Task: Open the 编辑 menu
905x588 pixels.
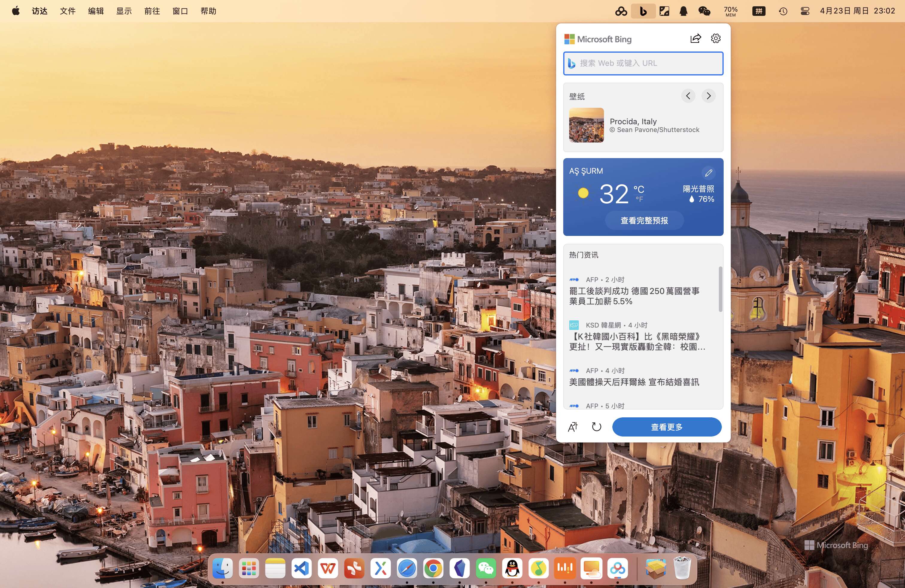Action: pos(95,11)
